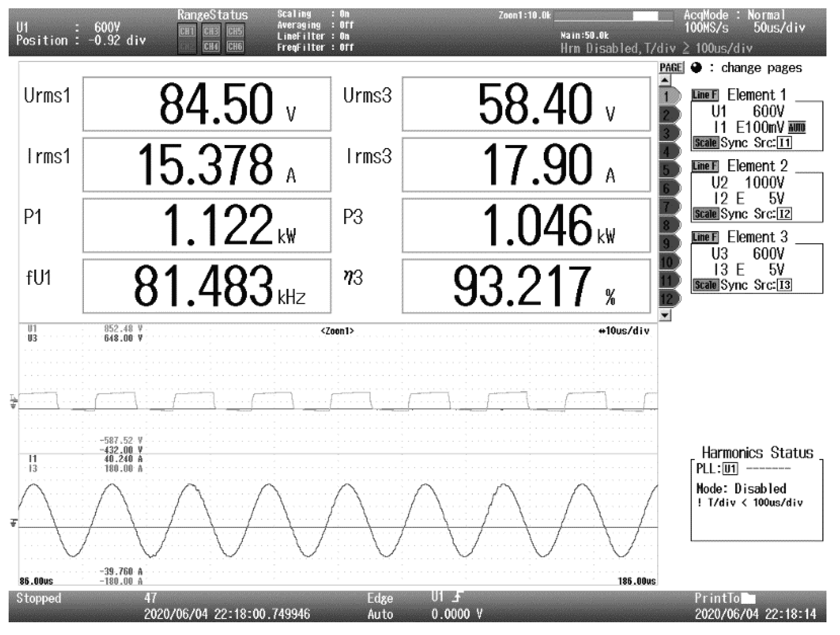Click the Element 2 U2 1000V range
840x635 pixels.
(x=748, y=183)
